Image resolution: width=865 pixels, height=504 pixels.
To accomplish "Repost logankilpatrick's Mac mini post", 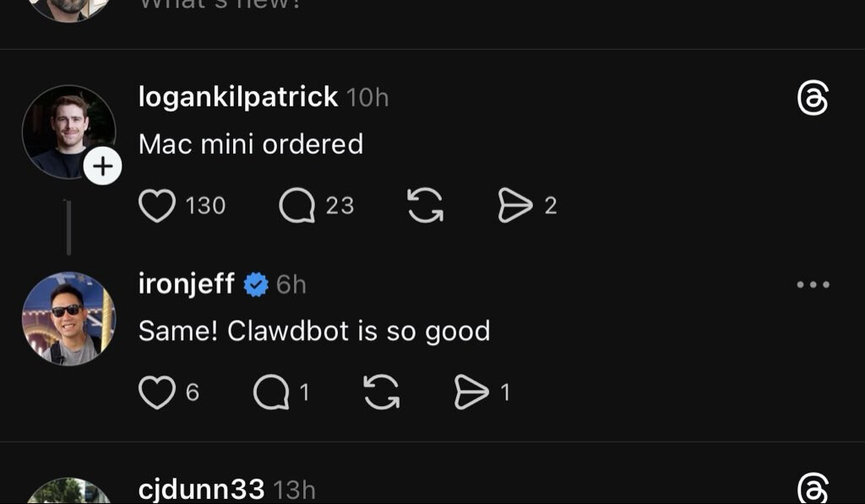I will [426, 206].
